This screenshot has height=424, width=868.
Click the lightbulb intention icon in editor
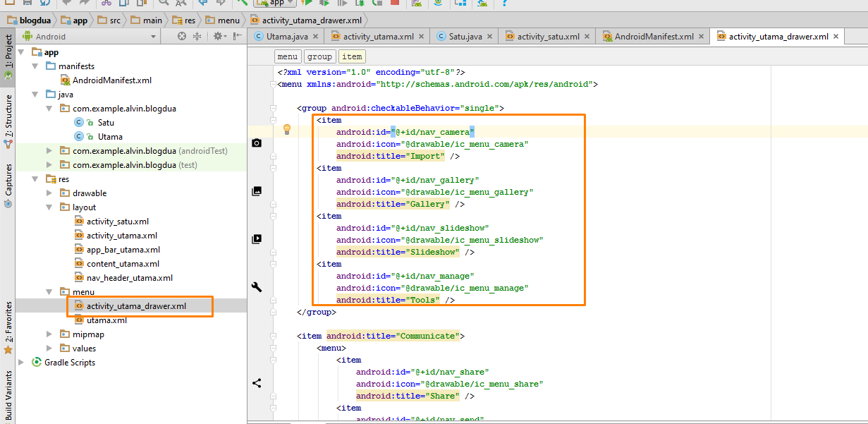click(287, 129)
